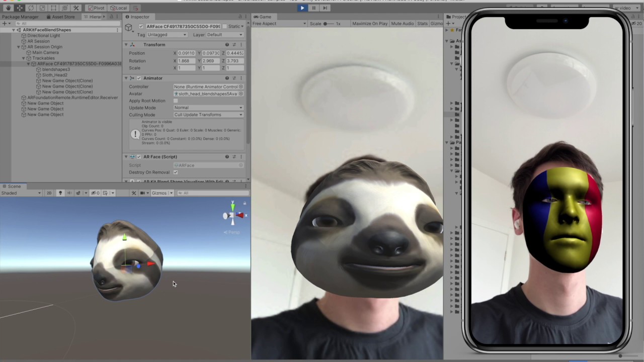Screen dimensions: 644x362
Task: Collapse the Transform component
Action: (x=126, y=45)
